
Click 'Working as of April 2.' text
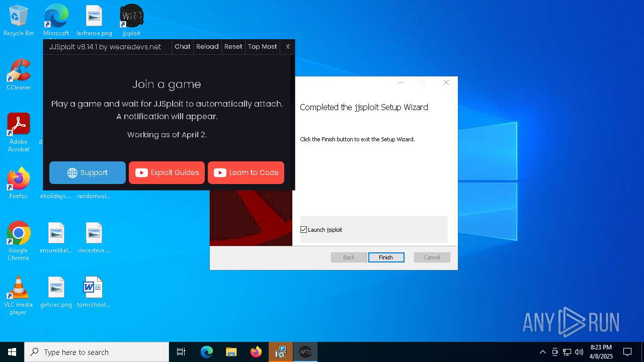pyautogui.click(x=167, y=135)
